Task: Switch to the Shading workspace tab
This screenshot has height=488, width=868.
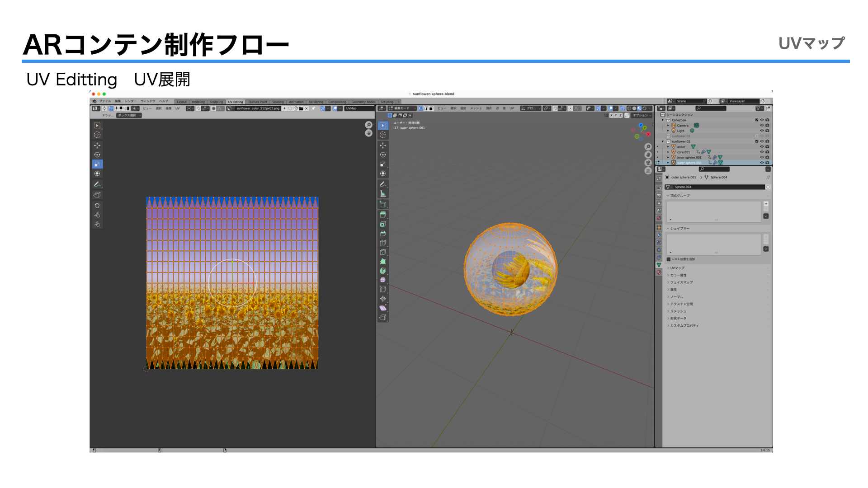Action: pyautogui.click(x=278, y=102)
